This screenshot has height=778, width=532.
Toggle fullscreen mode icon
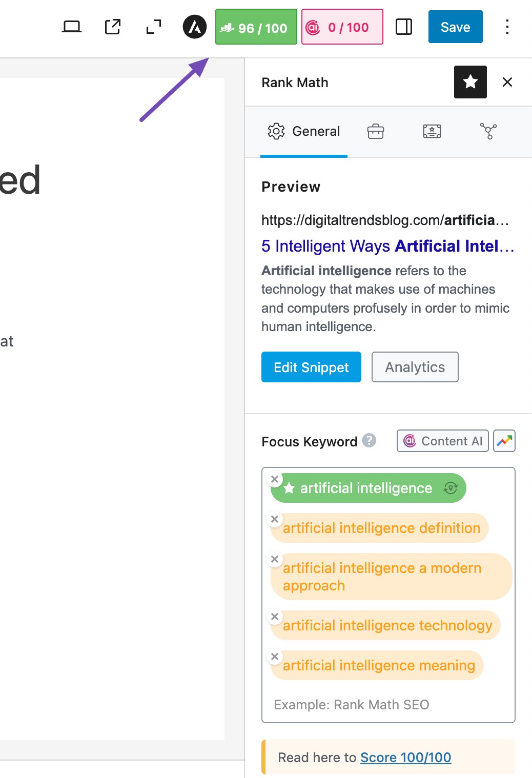click(153, 27)
